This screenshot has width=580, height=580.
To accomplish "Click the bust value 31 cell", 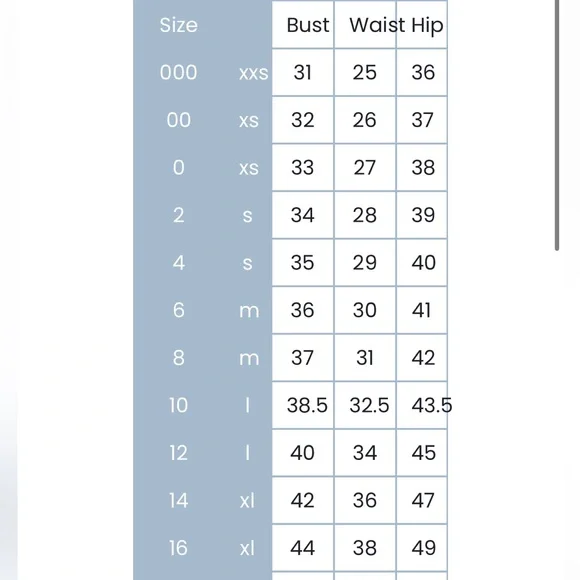I will click(303, 72).
